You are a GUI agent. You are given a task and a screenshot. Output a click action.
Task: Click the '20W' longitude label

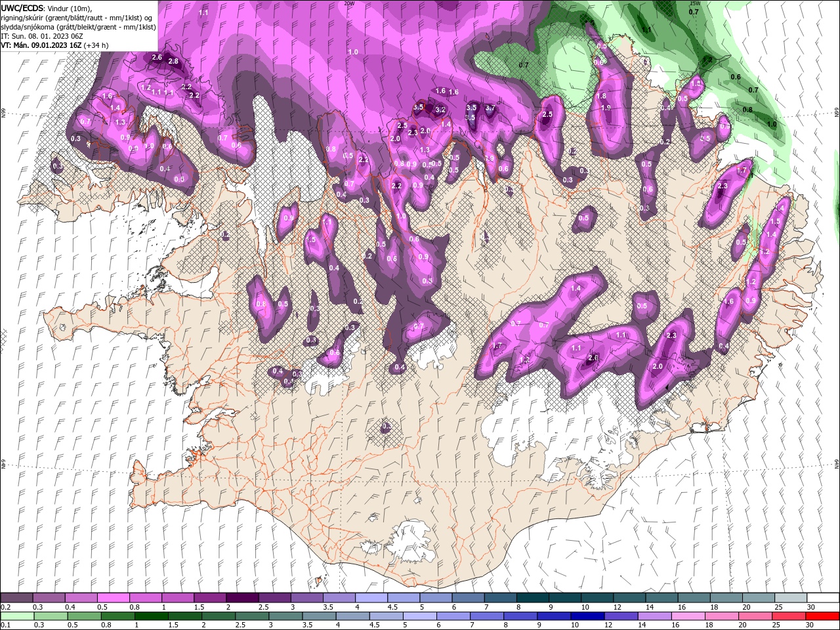349,3
